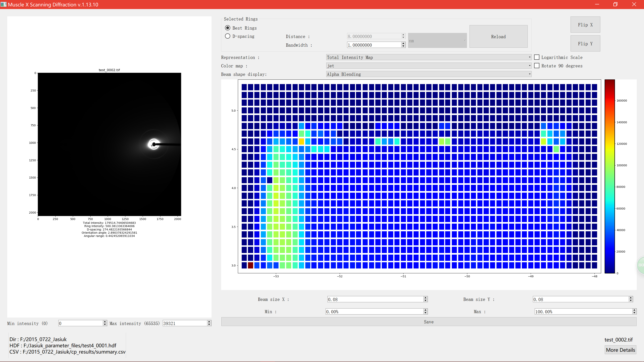Click the dark red square in the intensity map
644x362 pixels.
[250, 265]
